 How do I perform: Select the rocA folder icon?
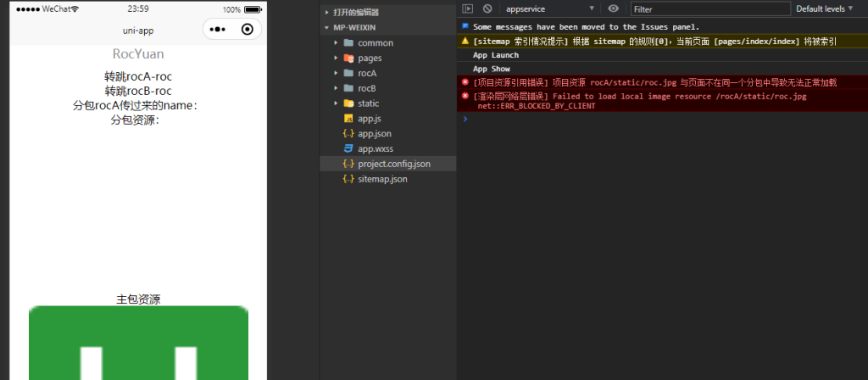348,73
